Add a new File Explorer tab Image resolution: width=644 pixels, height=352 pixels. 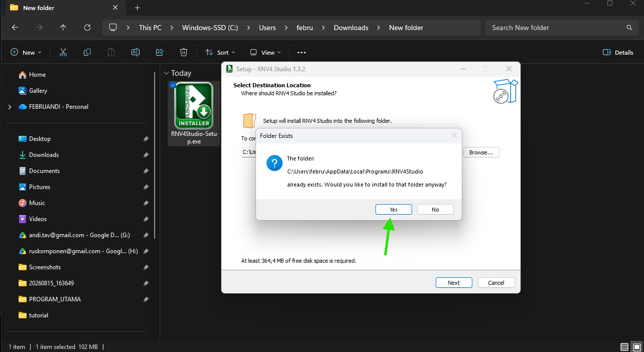click(138, 8)
